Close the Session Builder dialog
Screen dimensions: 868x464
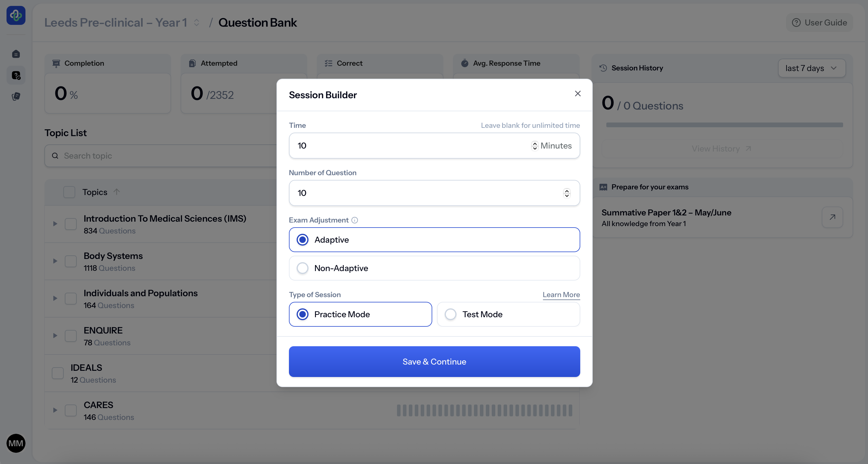[578, 94]
